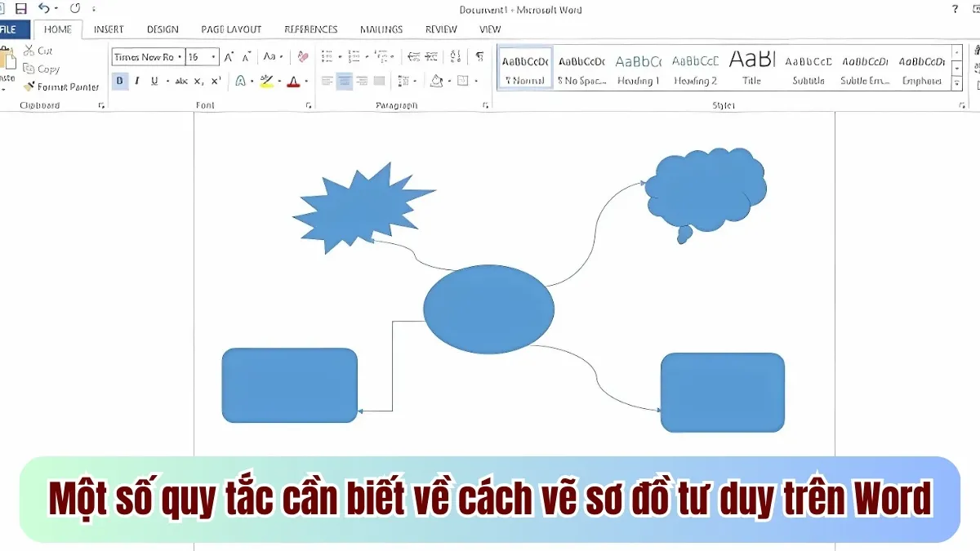Image resolution: width=980 pixels, height=551 pixels.
Task: Toggle Italic formatting
Action: click(136, 81)
